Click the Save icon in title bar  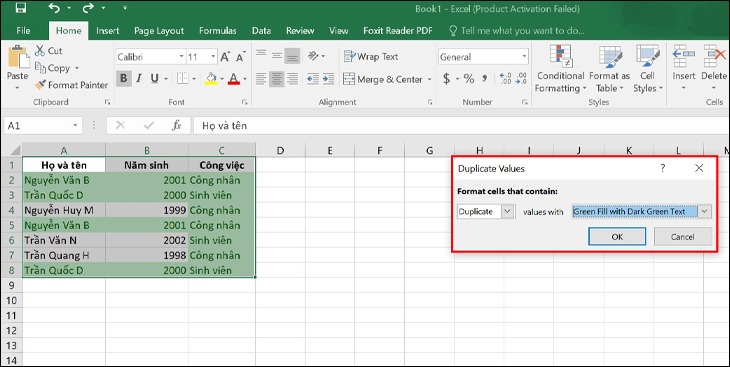(x=21, y=8)
